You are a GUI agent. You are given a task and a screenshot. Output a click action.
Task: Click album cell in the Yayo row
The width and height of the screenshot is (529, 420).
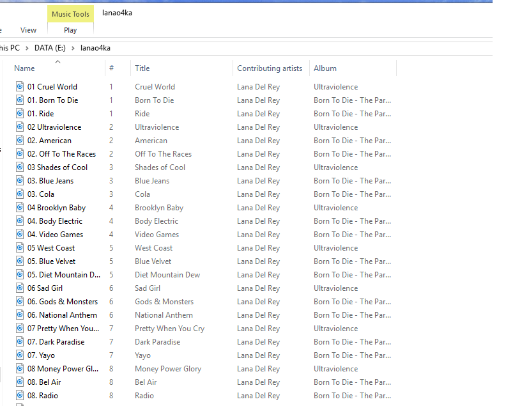pyautogui.click(x=352, y=355)
